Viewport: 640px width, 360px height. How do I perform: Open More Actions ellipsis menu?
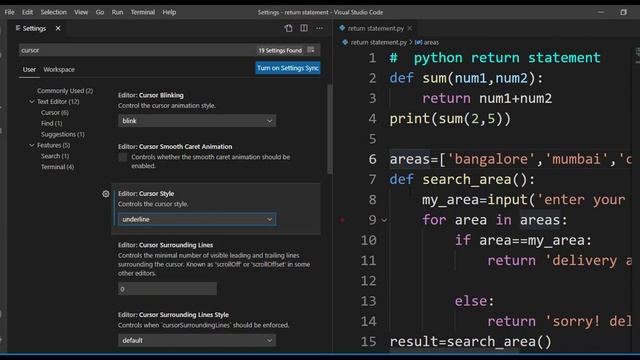pos(319,28)
